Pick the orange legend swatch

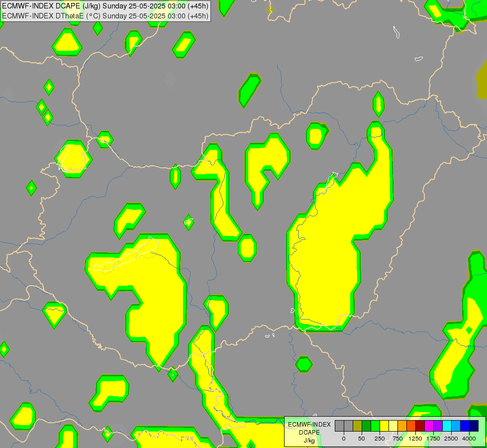(402, 426)
